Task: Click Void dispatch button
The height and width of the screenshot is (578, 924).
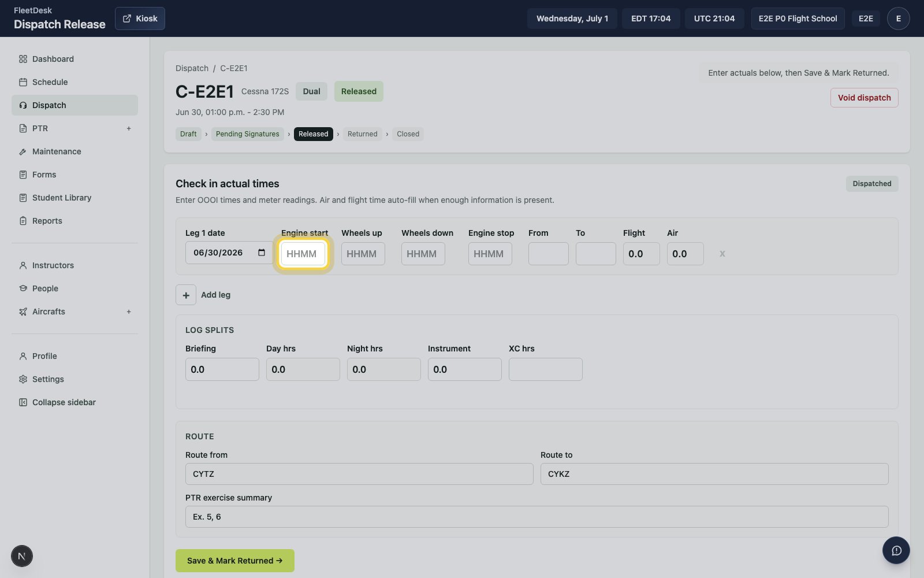Action: (864, 98)
